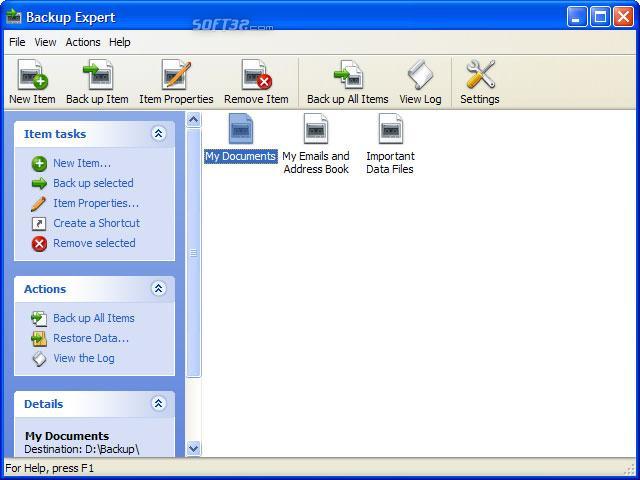The image size is (640, 480).
Task: Minimize the Backup Expert window
Action: coord(577,17)
